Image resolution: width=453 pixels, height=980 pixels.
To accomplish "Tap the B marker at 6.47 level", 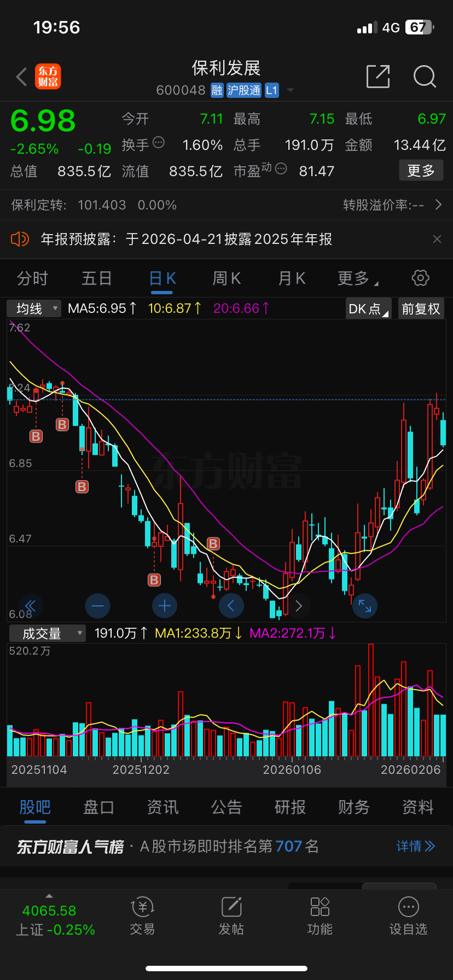I will (213, 544).
